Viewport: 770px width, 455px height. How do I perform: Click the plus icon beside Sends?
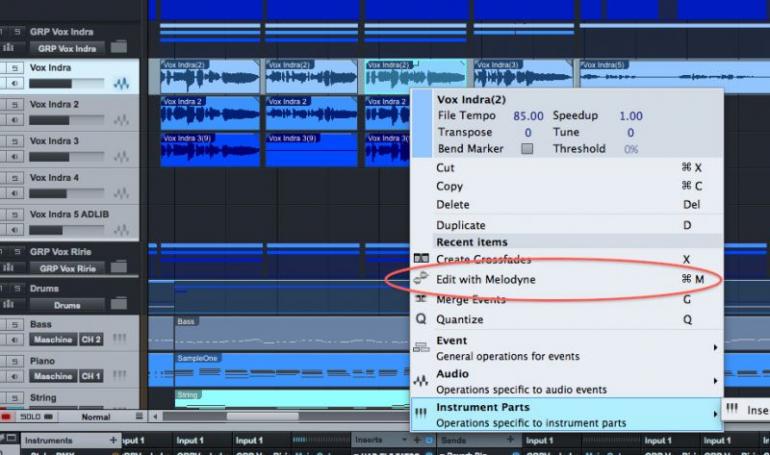510,440
